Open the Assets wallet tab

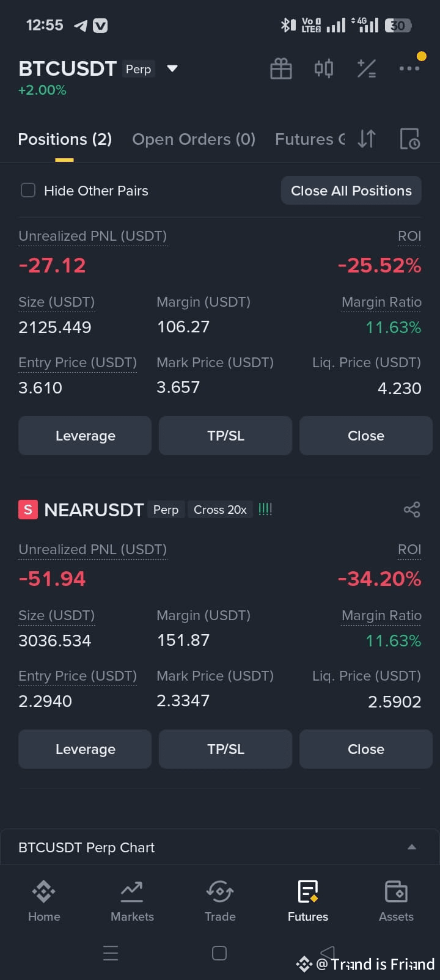point(396,901)
